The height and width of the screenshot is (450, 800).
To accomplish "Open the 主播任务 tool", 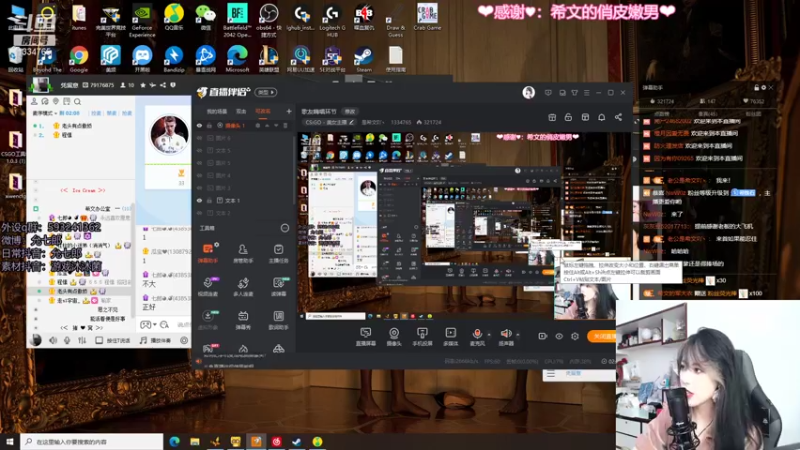I will [x=278, y=253].
